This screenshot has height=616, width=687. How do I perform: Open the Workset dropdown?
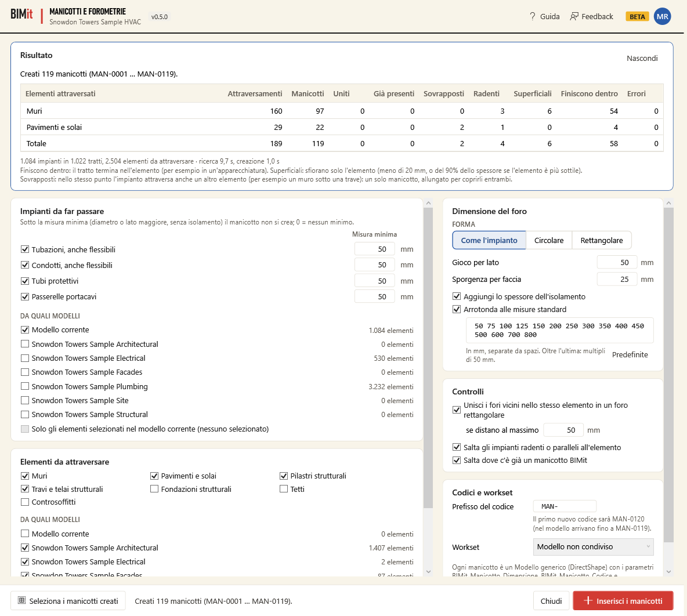(593, 547)
